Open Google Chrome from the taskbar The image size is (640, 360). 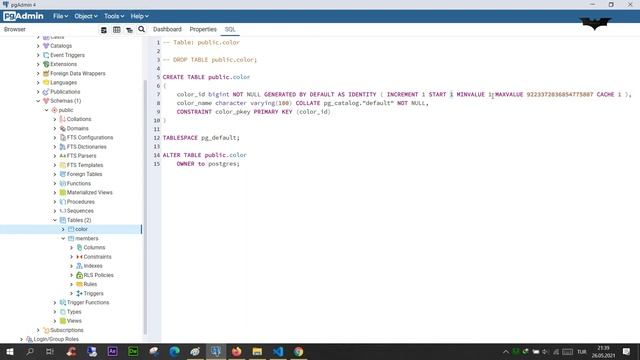[x=298, y=351]
